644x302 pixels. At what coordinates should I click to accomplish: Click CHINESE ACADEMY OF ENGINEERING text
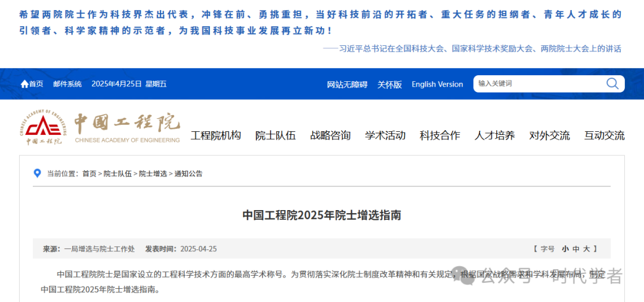pyautogui.click(x=128, y=140)
